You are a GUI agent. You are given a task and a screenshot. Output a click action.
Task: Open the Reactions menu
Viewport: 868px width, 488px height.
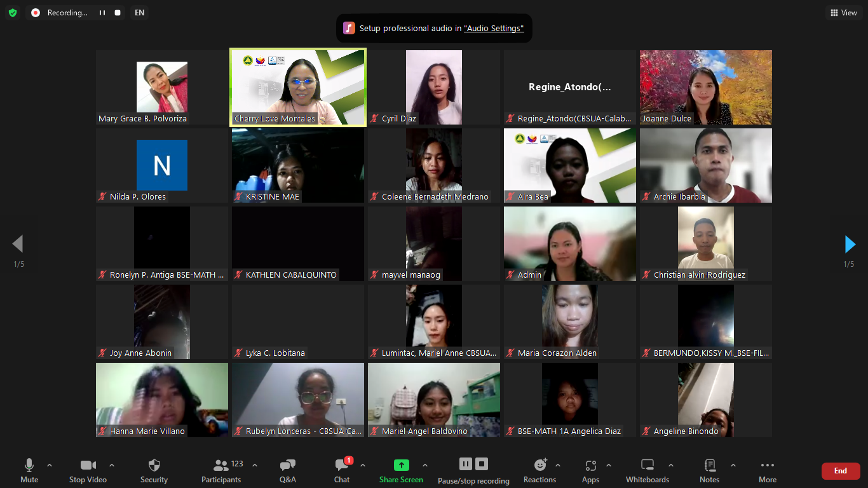click(539, 470)
